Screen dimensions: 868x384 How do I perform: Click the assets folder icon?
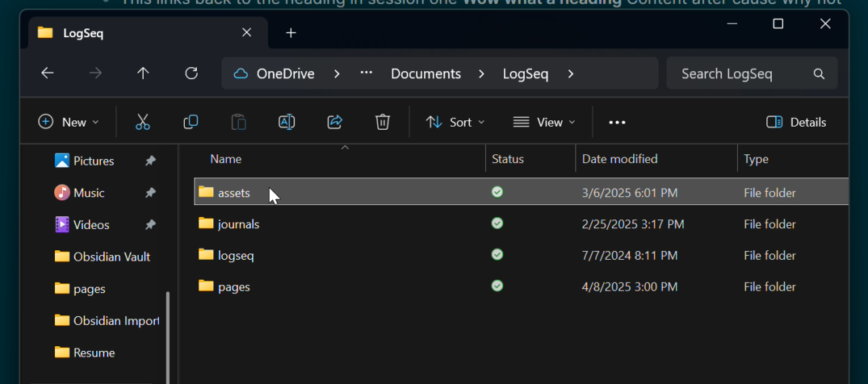point(206,192)
